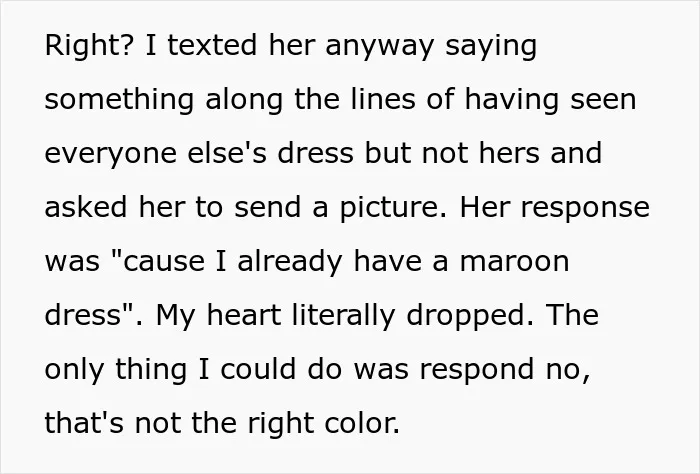Click the word "picture." in fourth line
Image resolution: width=700 pixels, height=474 pixels.
tap(393, 208)
